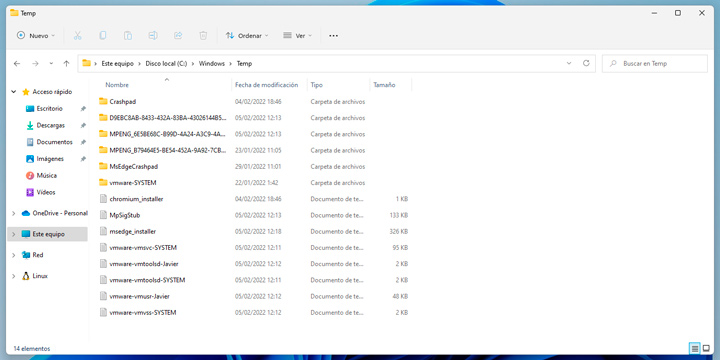The height and width of the screenshot is (360, 720).
Task: Open Descargas in quick access
Action: [x=51, y=125]
